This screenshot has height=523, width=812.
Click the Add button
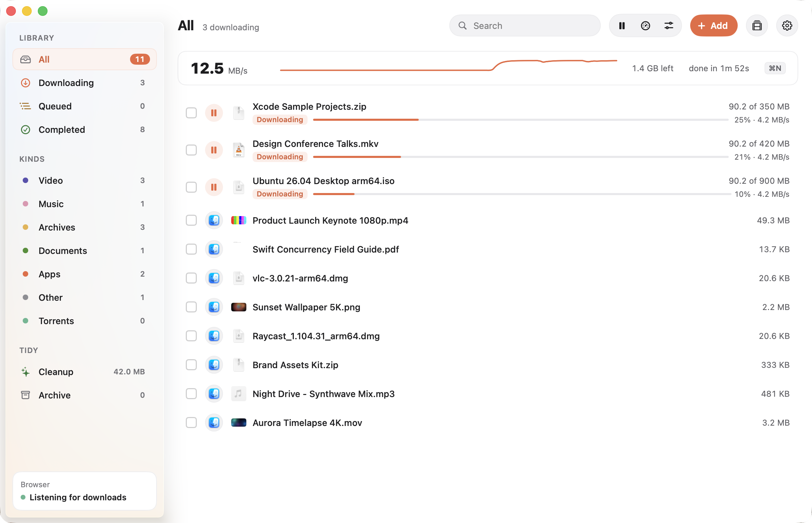pos(714,26)
